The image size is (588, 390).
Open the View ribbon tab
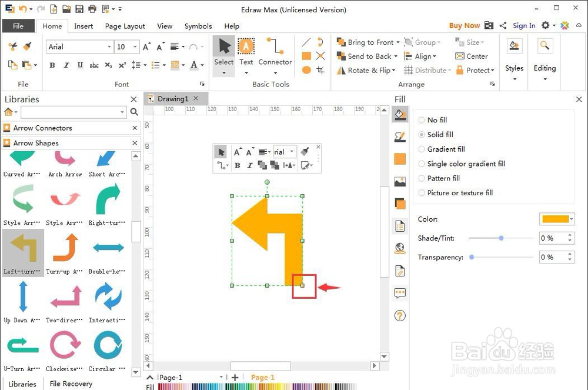point(165,26)
